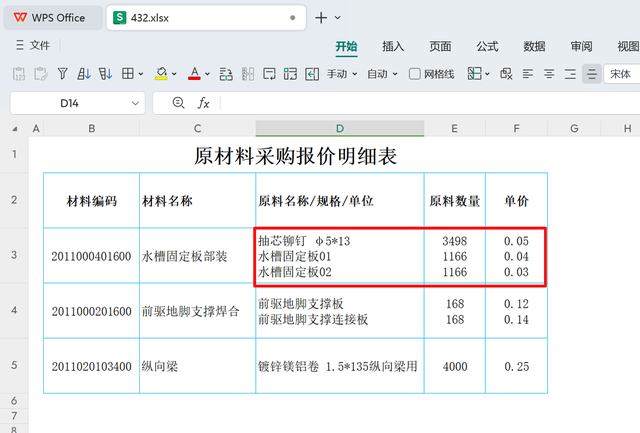
Task: Sort descending with the bars-arrow icon
Action: coord(105,74)
